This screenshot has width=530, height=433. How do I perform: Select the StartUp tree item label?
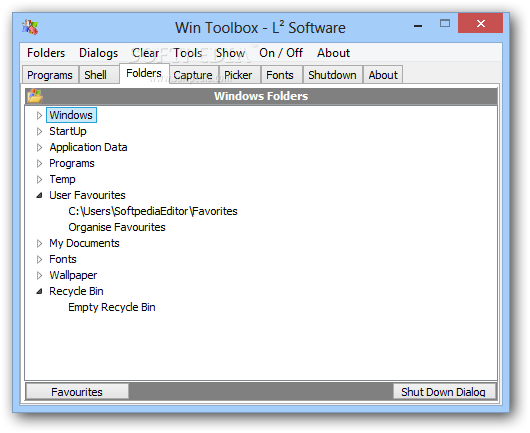[68, 131]
